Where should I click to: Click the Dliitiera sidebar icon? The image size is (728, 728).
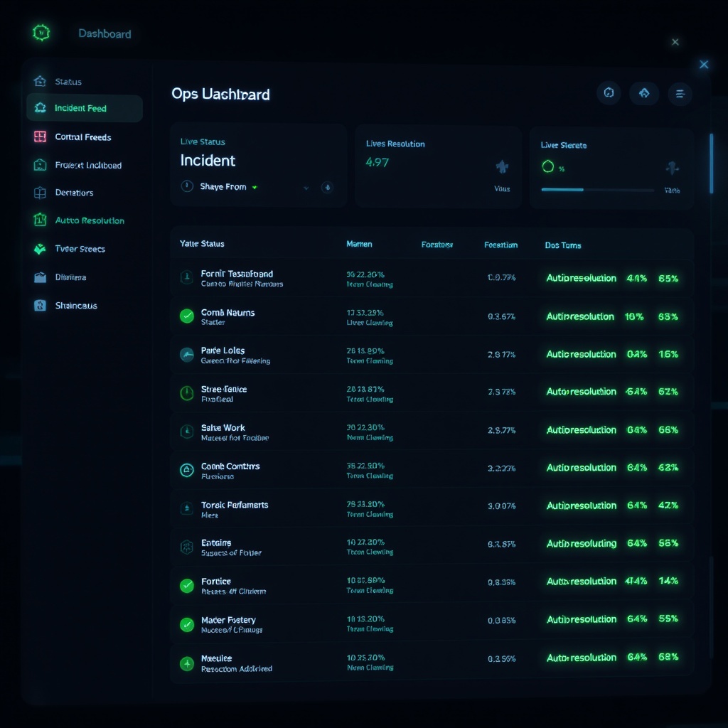tap(40, 277)
